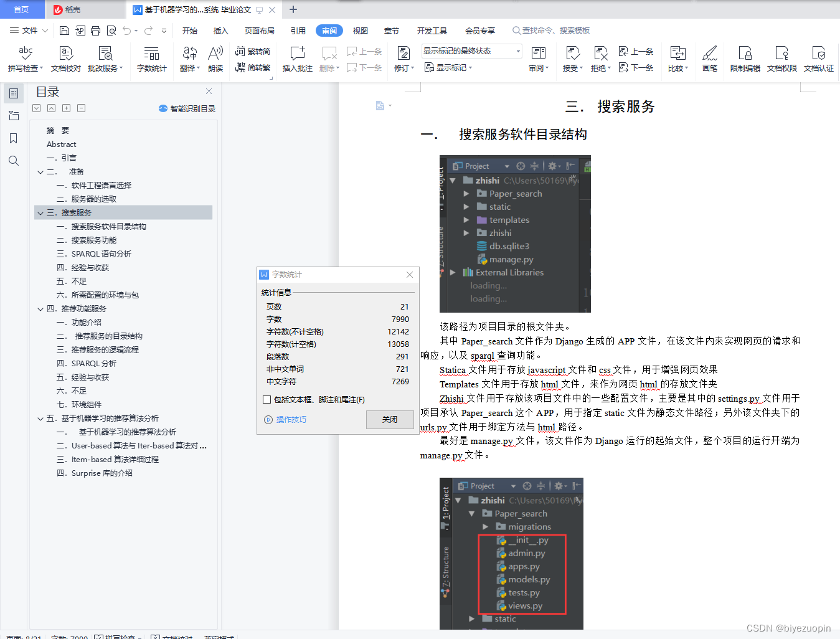The image size is (840, 639).
Task: Start 朗读 text-to-speech reading
Action: (215, 58)
